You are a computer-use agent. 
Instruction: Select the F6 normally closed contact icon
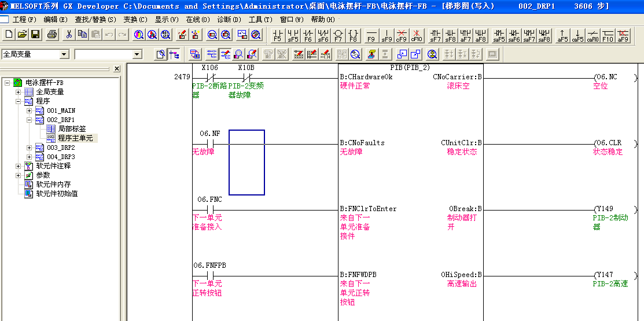[308, 35]
